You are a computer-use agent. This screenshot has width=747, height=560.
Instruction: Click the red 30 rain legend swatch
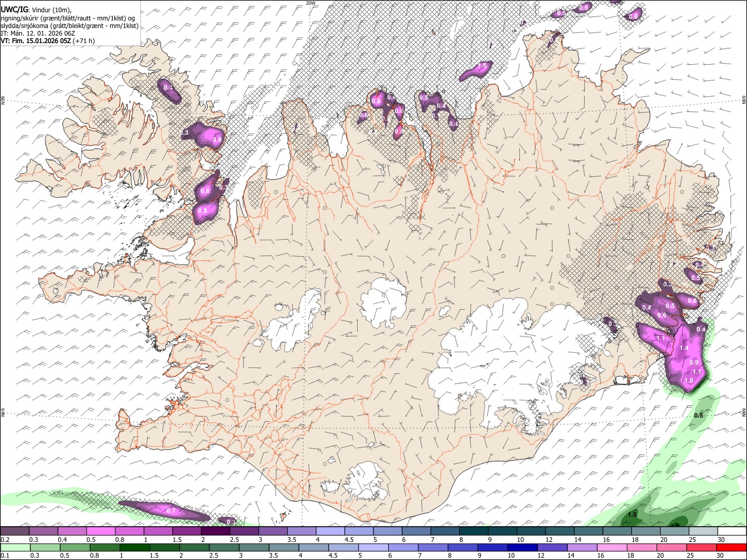click(x=732, y=547)
